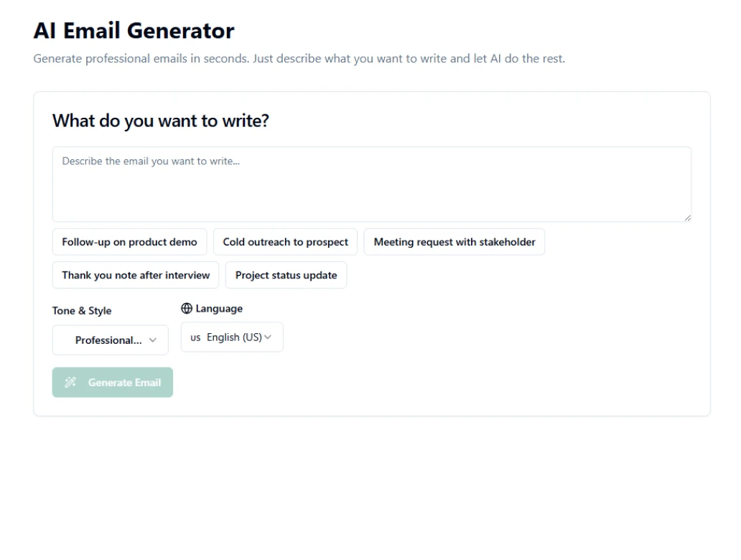Click the 'What do you want to write?' heading
The image size is (741, 560).
pos(160,121)
